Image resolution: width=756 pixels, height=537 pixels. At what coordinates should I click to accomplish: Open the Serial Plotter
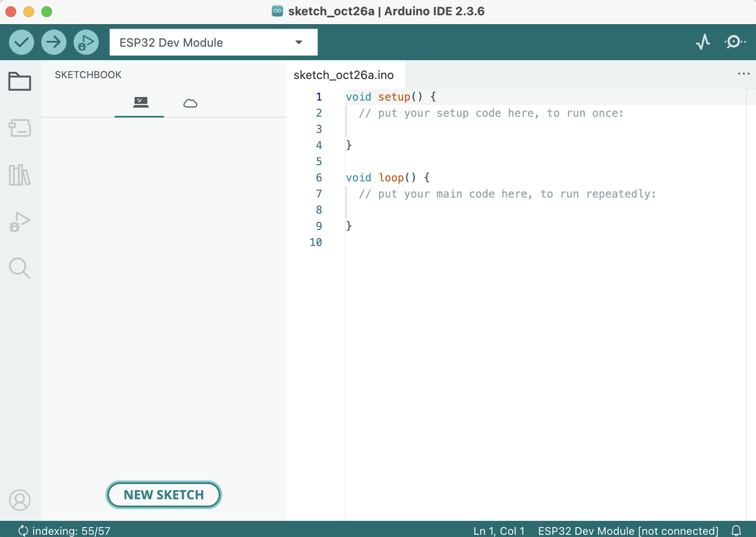point(703,42)
